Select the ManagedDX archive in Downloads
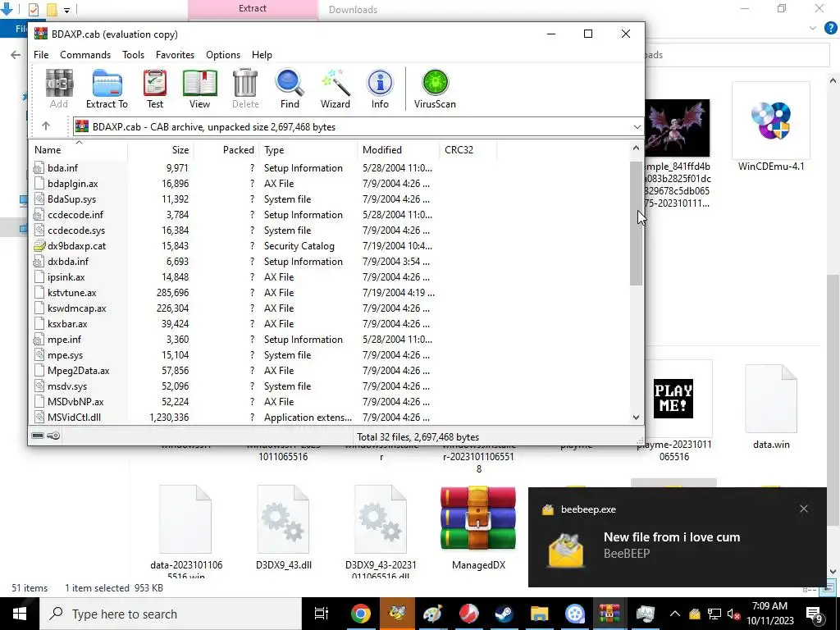The width and height of the screenshot is (840, 630). point(478,527)
